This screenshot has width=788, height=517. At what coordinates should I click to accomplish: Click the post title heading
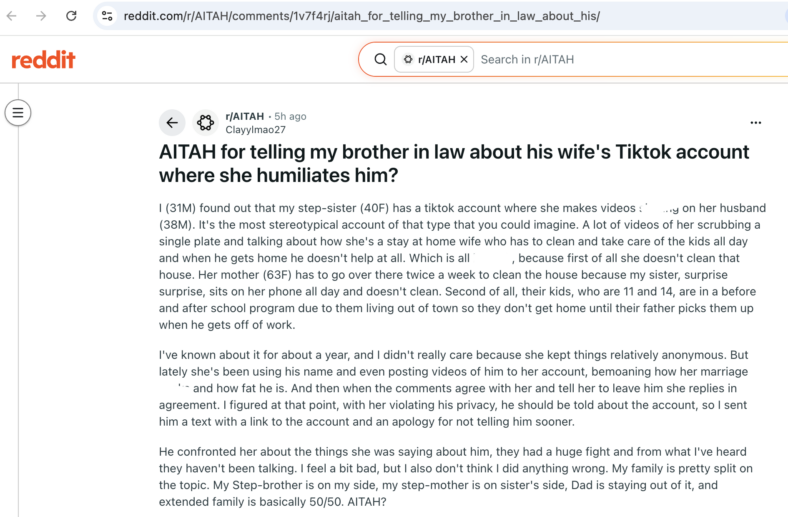[454, 164]
